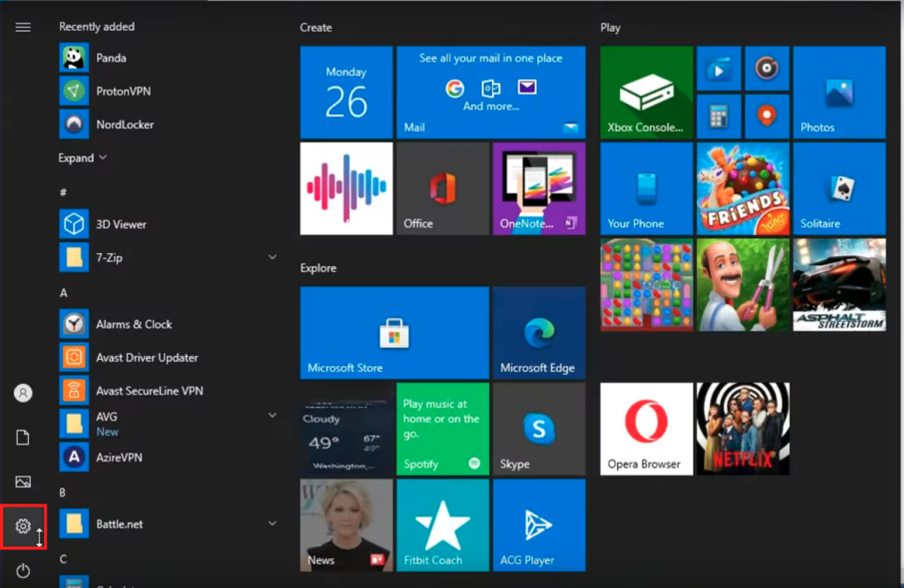The width and height of the screenshot is (904, 588).
Task: Open the Maps tile
Action: pyautogui.click(x=767, y=116)
